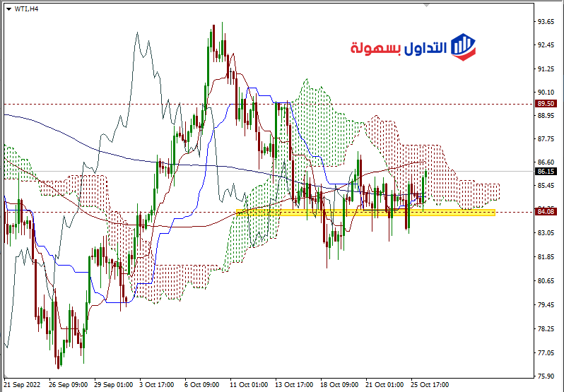The width and height of the screenshot is (564, 392).
Task: Select the dashed horizontal line at 89.50
Action: tap(141, 104)
